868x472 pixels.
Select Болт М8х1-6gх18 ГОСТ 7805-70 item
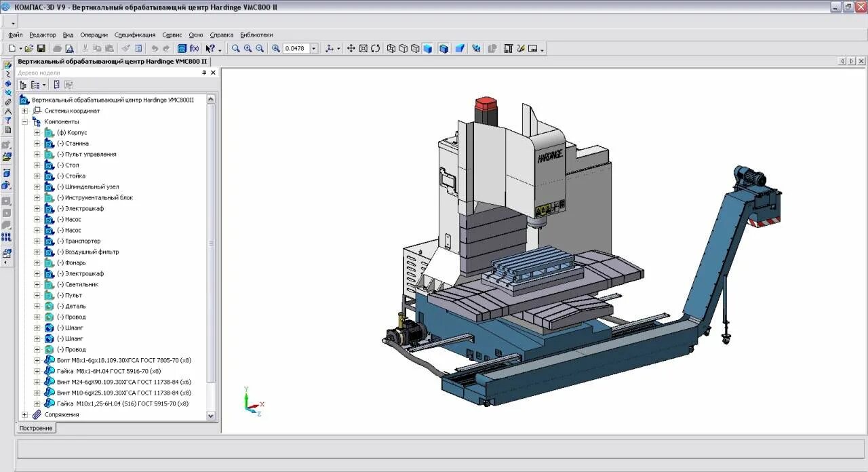click(124, 360)
